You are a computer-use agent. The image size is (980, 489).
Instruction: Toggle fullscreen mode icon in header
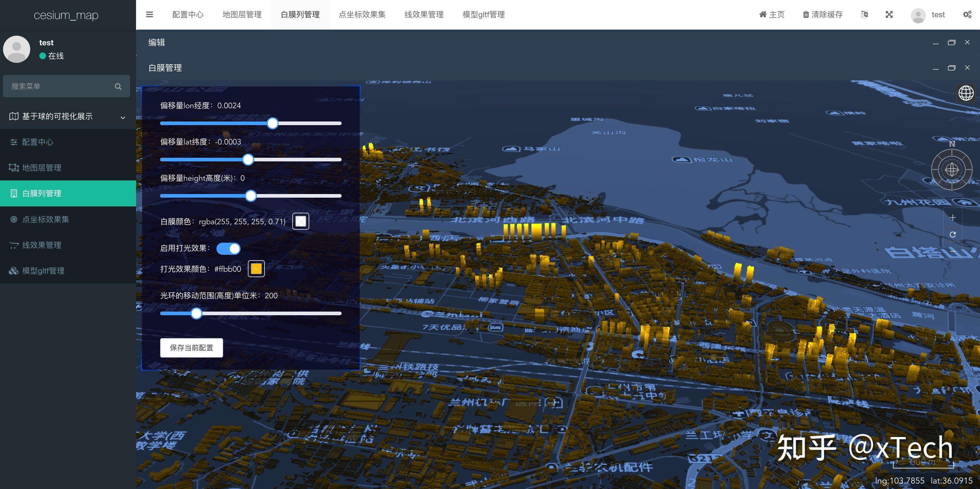click(x=889, y=15)
